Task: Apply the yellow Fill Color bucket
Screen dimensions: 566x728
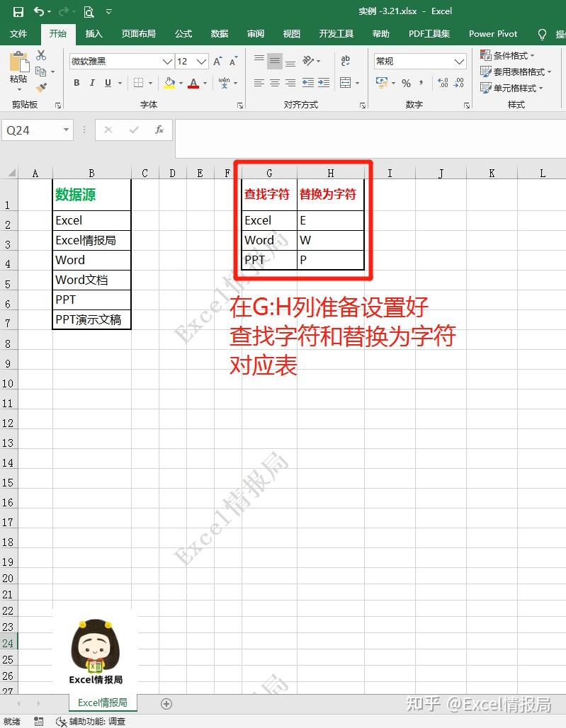Action: (169, 83)
